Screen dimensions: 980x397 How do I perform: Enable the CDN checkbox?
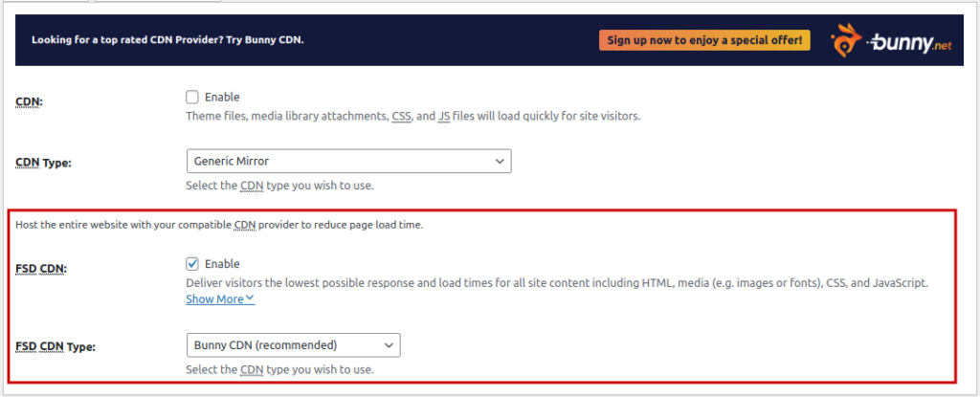pos(192,97)
